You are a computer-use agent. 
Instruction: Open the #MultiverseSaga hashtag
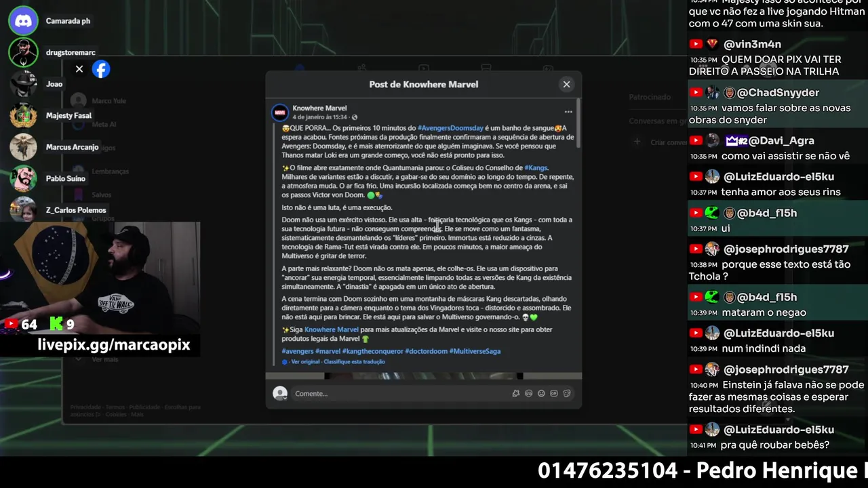475,351
